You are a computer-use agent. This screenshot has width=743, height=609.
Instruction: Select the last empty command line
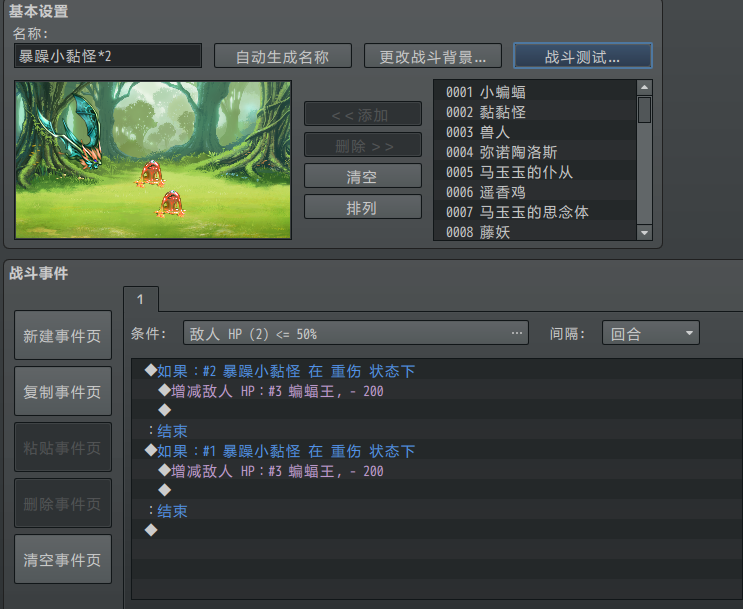pyautogui.click(x=437, y=531)
